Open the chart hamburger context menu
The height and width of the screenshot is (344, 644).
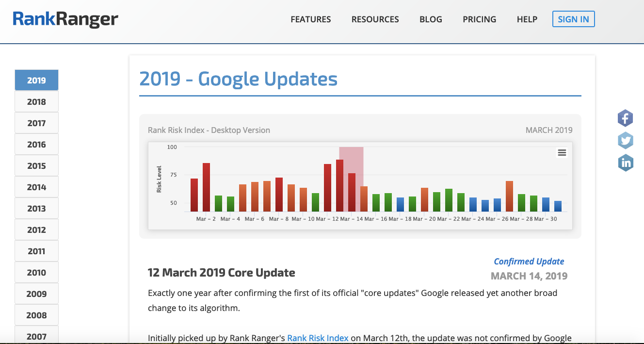click(x=562, y=153)
